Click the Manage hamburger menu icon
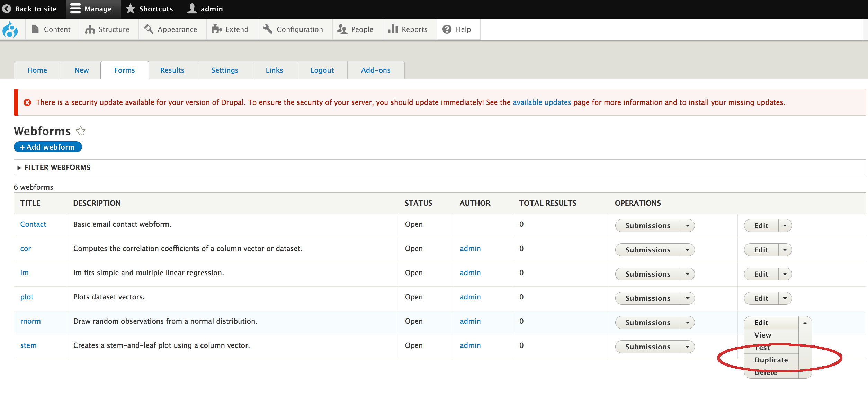 click(75, 9)
